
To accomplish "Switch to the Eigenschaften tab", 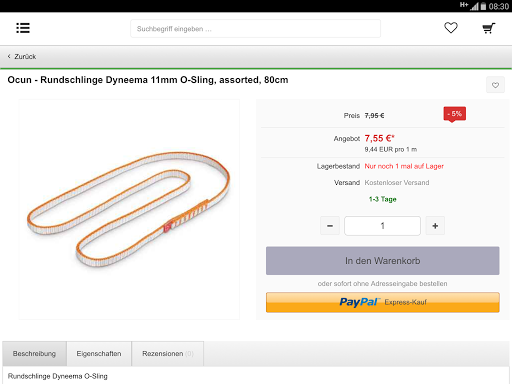I will pyautogui.click(x=99, y=354).
